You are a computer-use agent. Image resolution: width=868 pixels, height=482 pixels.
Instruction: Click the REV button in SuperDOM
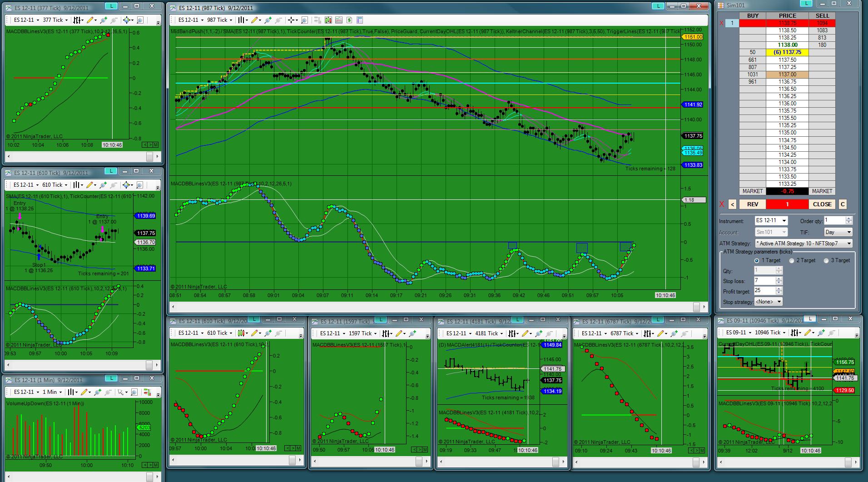click(x=753, y=204)
